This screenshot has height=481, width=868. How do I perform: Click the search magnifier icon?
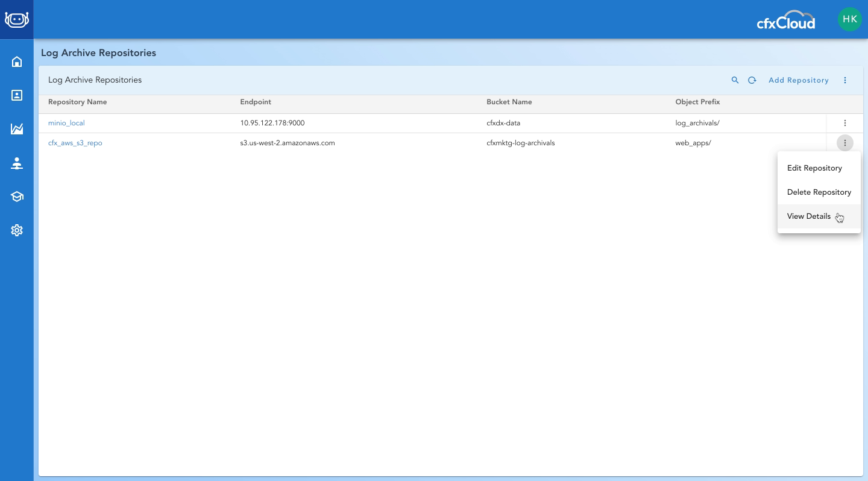click(x=735, y=80)
